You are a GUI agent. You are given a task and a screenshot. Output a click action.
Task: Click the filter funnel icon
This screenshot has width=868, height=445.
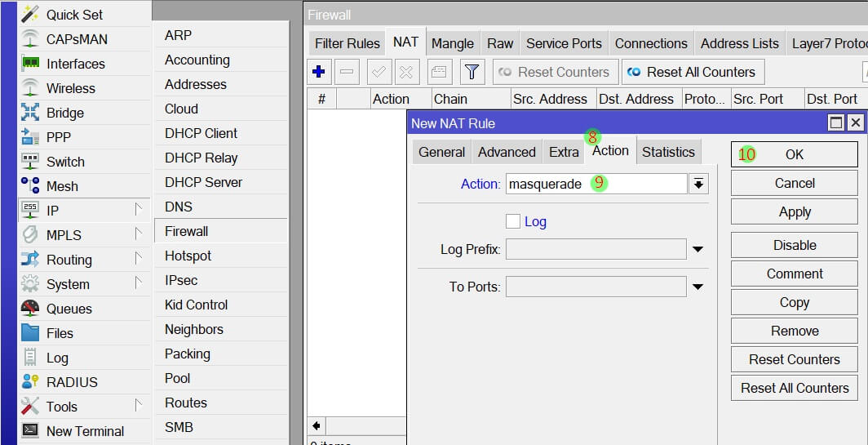coord(472,72)
